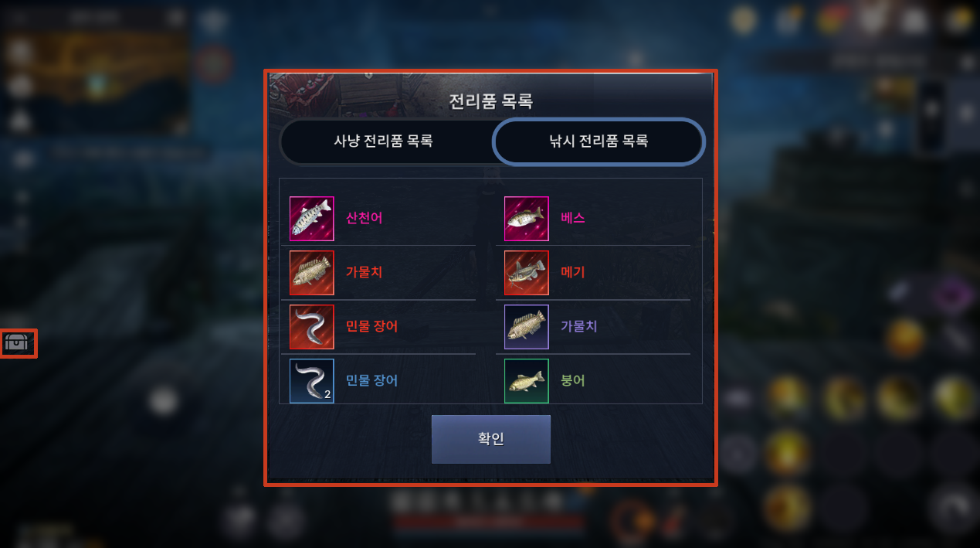
Task: Click the purple 가물치 item label
Action: point(579,327)
